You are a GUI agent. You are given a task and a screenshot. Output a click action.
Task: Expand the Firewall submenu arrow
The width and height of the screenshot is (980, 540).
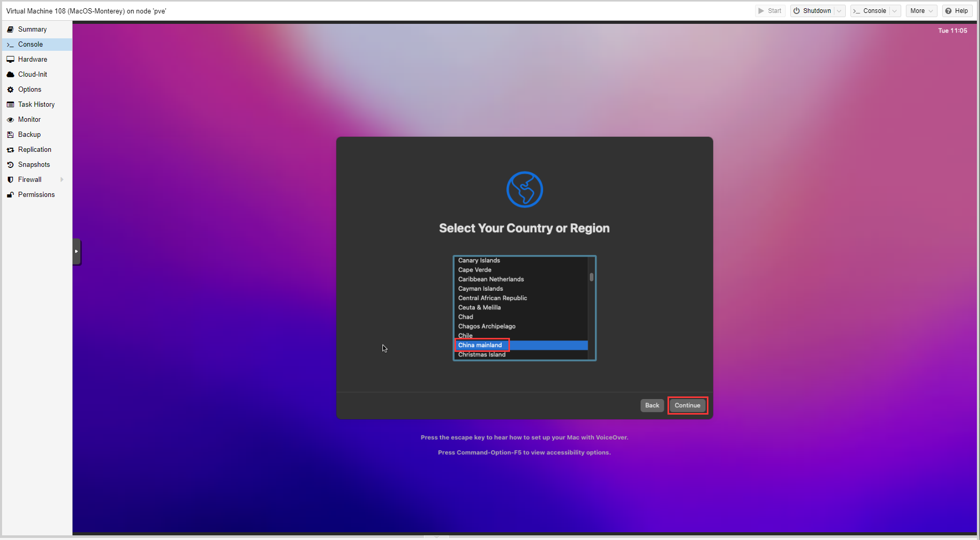(62, 180)
